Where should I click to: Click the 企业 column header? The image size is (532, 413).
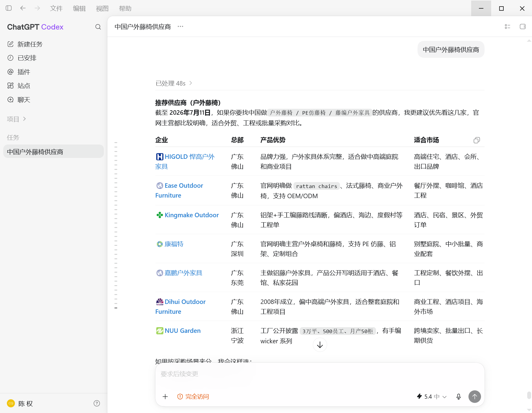tap(162, 140)
